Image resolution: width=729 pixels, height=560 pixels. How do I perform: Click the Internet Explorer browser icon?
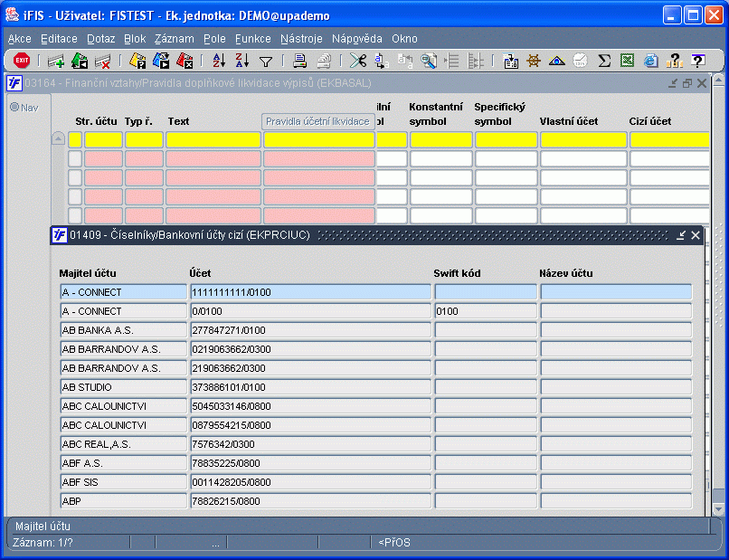click(651, 61)
